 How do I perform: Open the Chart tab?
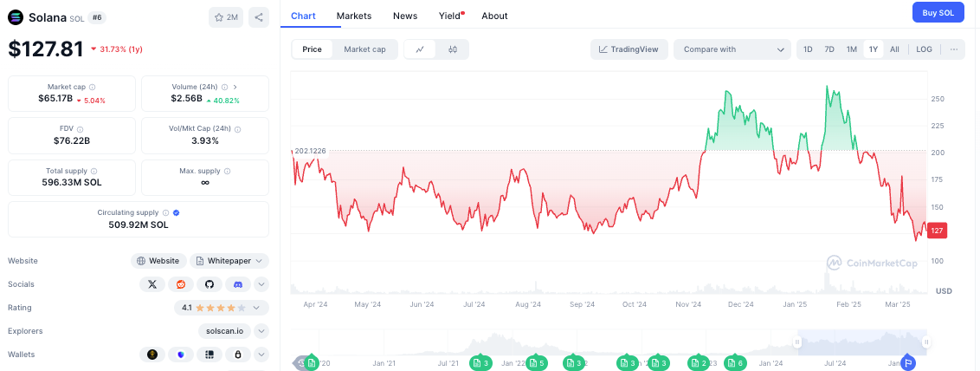click(x=303, y=16)
